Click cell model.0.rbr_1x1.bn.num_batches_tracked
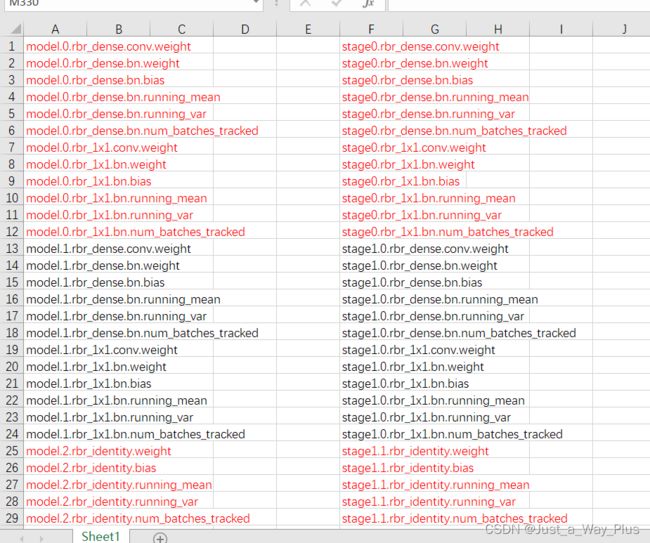This screenshot has height=543, width=650. tap(135, 232)
